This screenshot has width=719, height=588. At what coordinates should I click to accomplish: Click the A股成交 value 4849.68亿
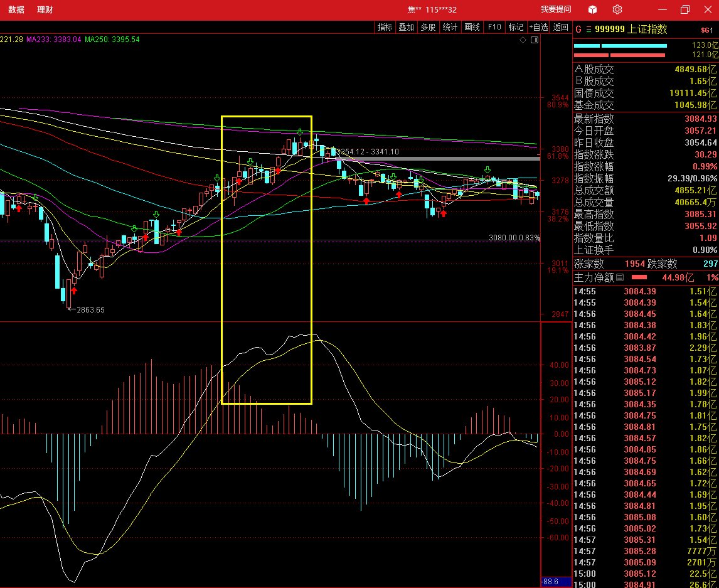tap(696, 70)
